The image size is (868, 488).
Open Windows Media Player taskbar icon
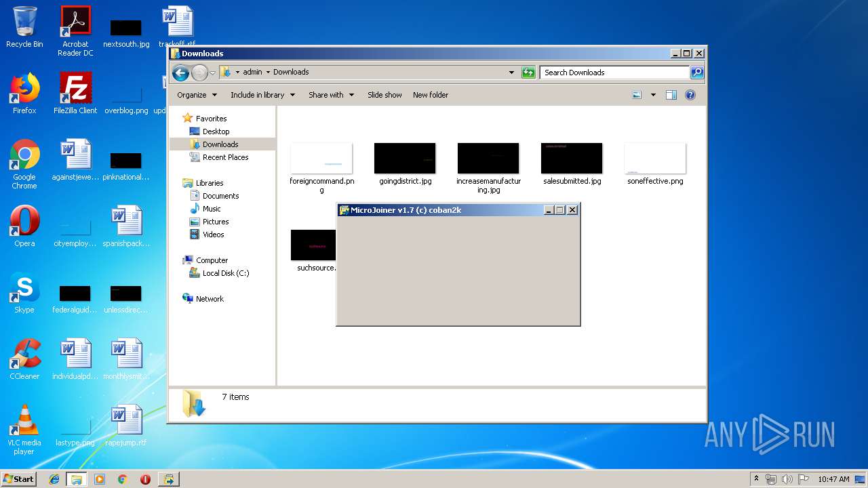click(x=100, y=479)
